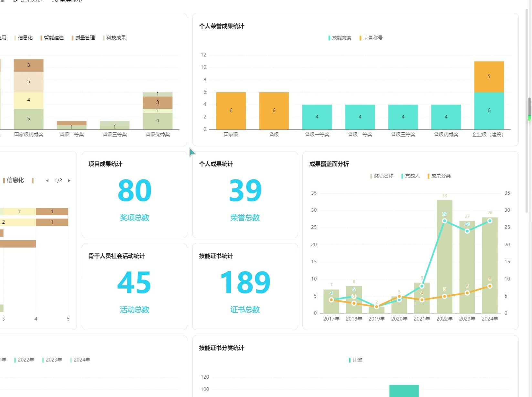Screen dimensions: 532x397
Task: Toggle 2024年 legend series
Action: pyautogui.click(x=80, y=360)
